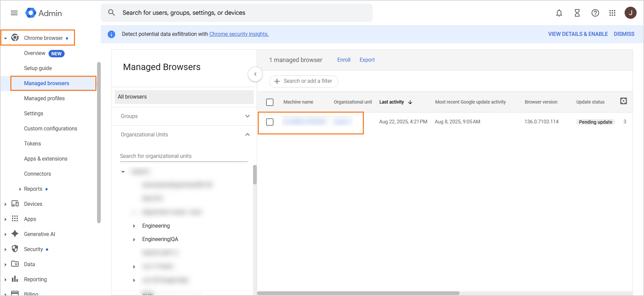
Task: Click the horizontal table scrollbar
Action: click(x=358, y=293)
